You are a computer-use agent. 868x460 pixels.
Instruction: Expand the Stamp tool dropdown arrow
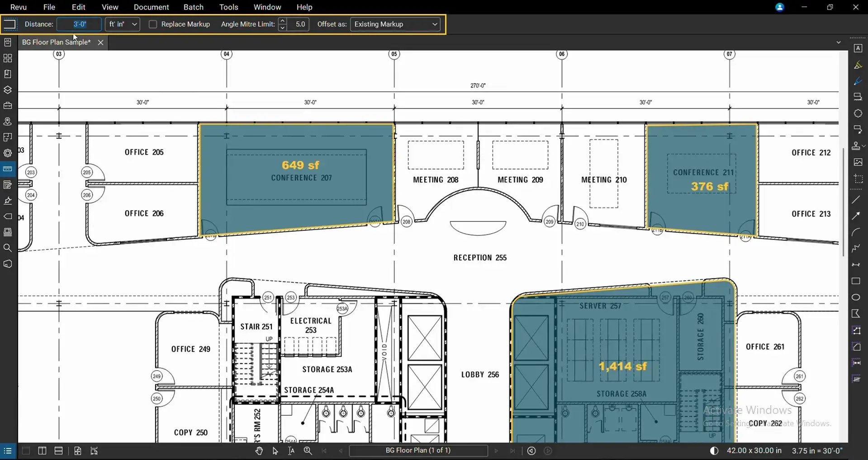click(864, 146)
